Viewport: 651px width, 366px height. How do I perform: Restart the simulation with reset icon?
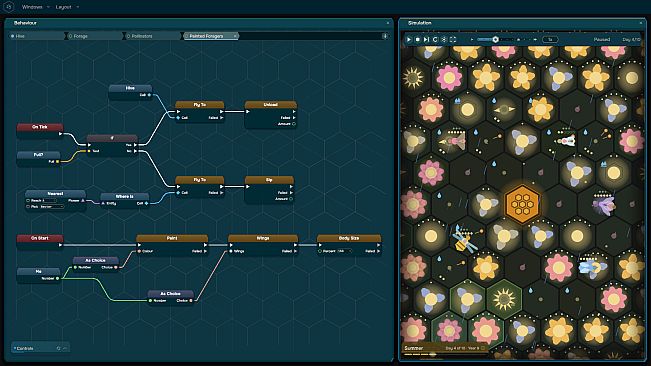[x=435, y=39]
